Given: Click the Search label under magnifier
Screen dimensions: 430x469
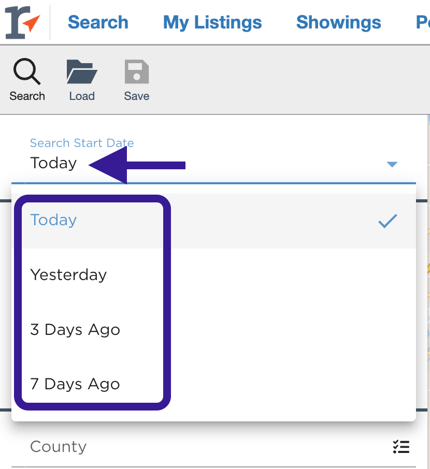Looking at the screenshot, I should click(27, 96).
